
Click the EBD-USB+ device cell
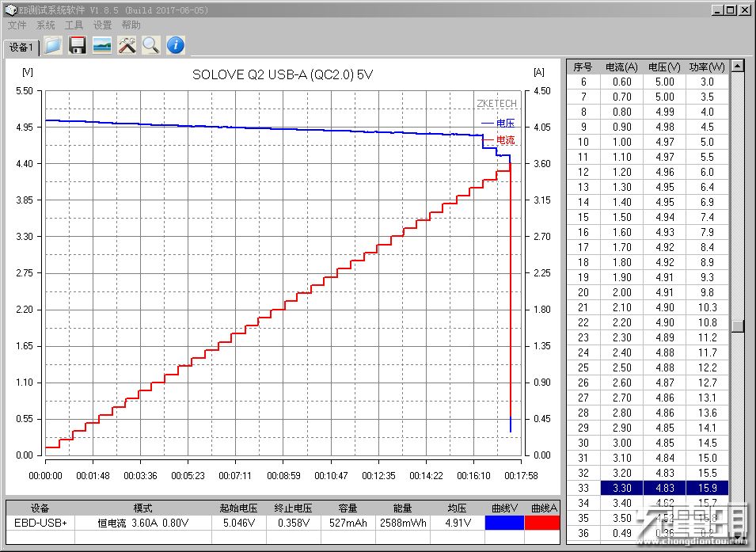tap(40, 523)
